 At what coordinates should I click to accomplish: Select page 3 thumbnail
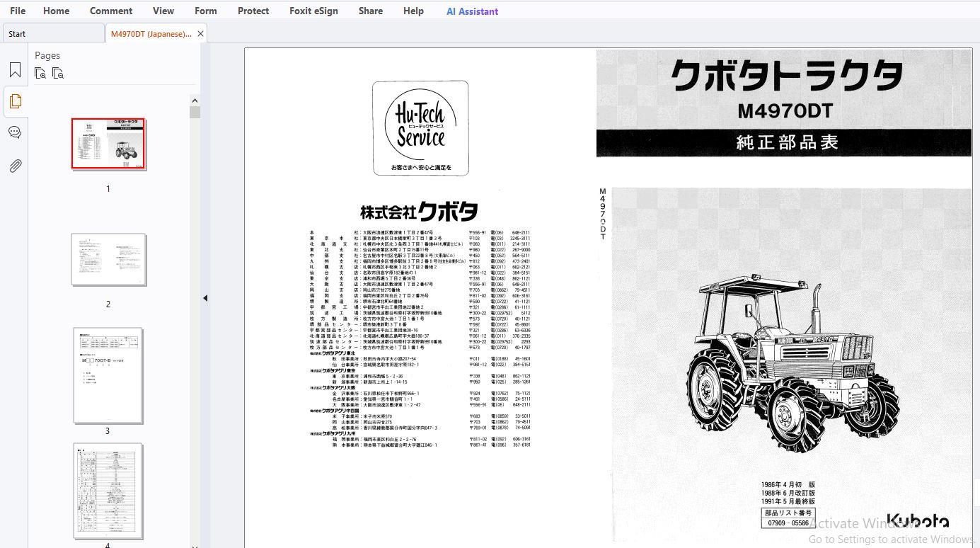tap(108, 375)
